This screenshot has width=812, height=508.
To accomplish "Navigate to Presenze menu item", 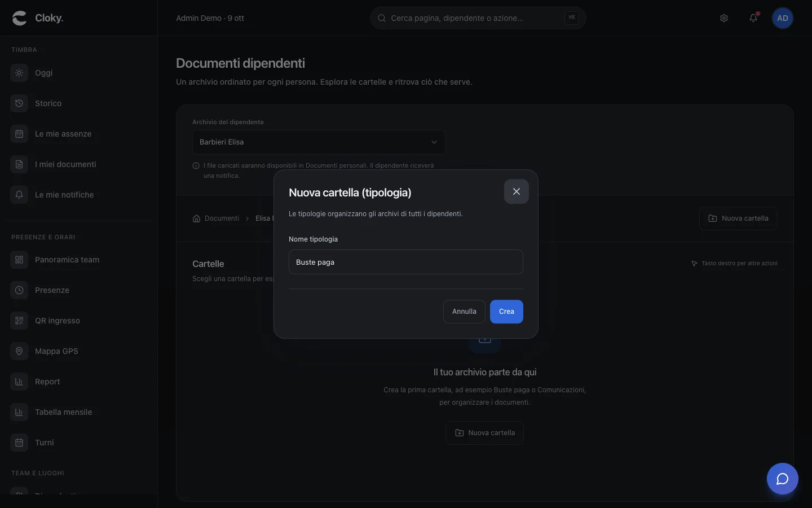I will pyautogui.click(x=78, y=290).
